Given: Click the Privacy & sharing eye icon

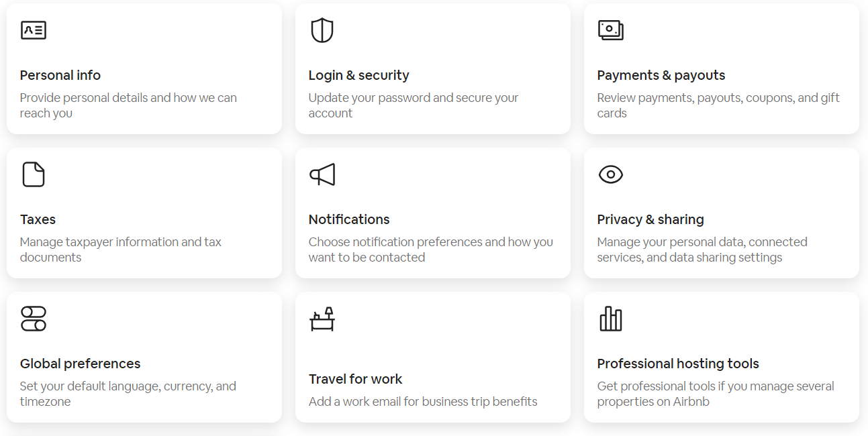Looking at the screenshot, I should pos(610,174).
